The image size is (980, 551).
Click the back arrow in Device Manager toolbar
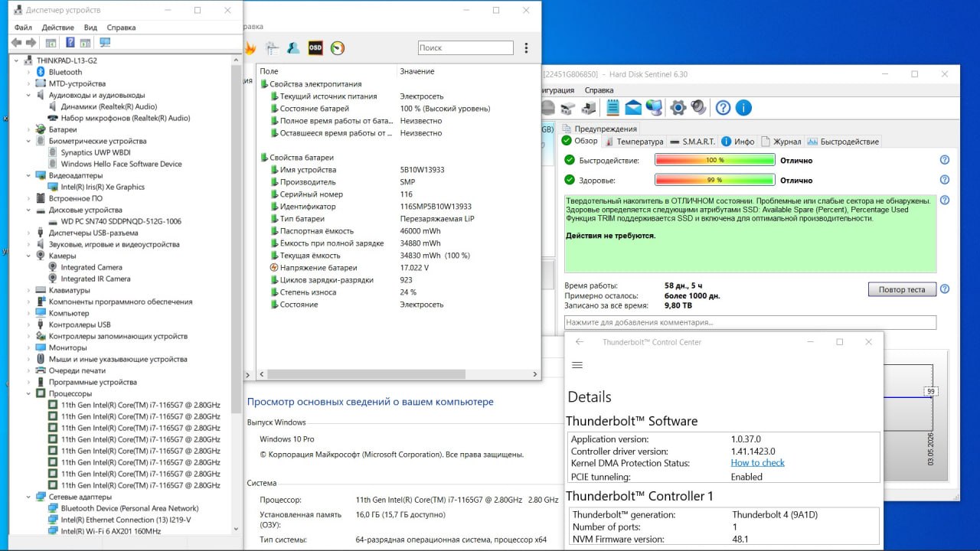point(16,43)
